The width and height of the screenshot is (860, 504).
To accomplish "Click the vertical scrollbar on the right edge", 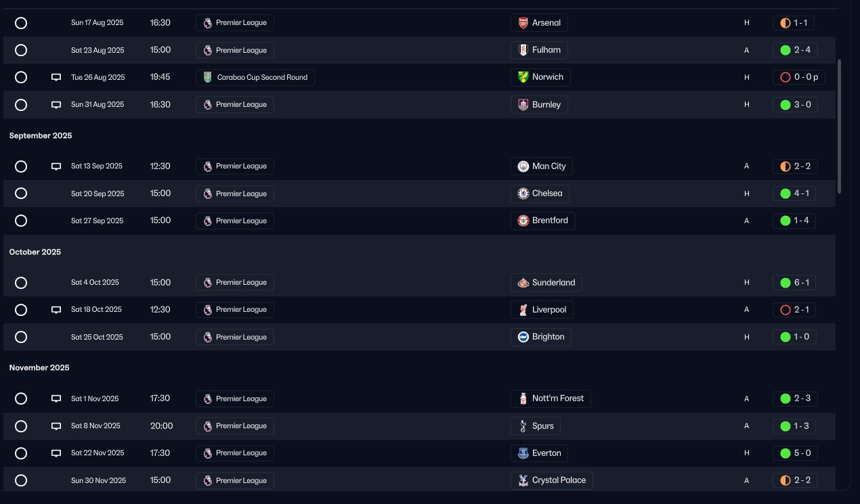I will click(x=840, y=127).
